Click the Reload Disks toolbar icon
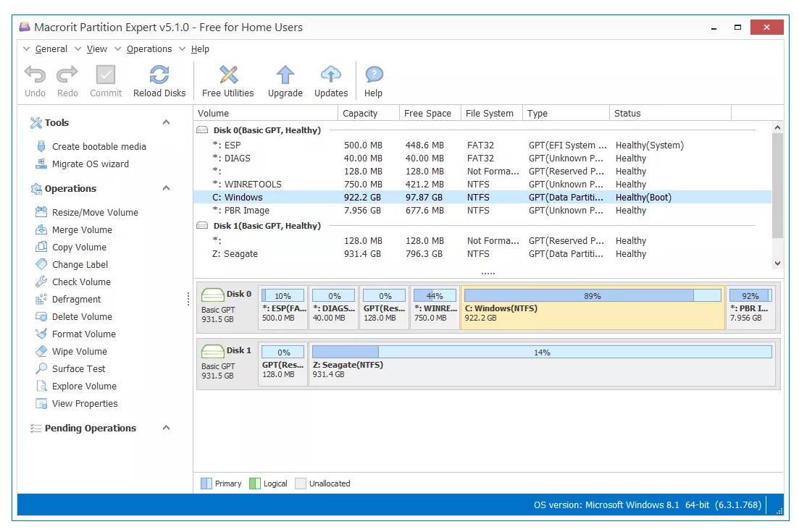This screenshot has height=532, width=799. click(159, 75)
